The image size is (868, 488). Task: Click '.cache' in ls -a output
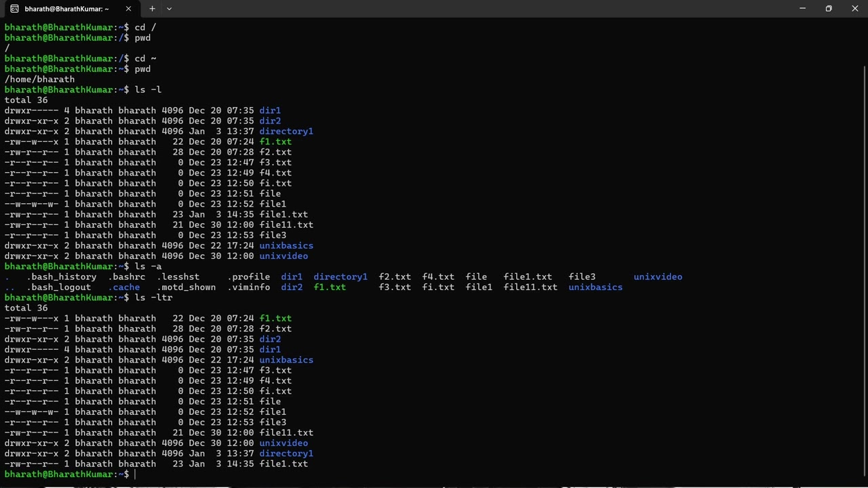pos(123,287)
